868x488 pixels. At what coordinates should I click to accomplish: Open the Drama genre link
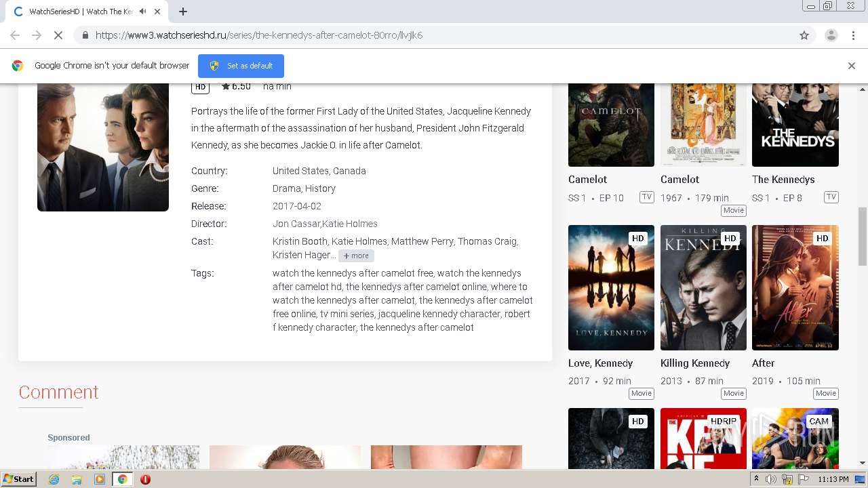click(x=286, y=188)
